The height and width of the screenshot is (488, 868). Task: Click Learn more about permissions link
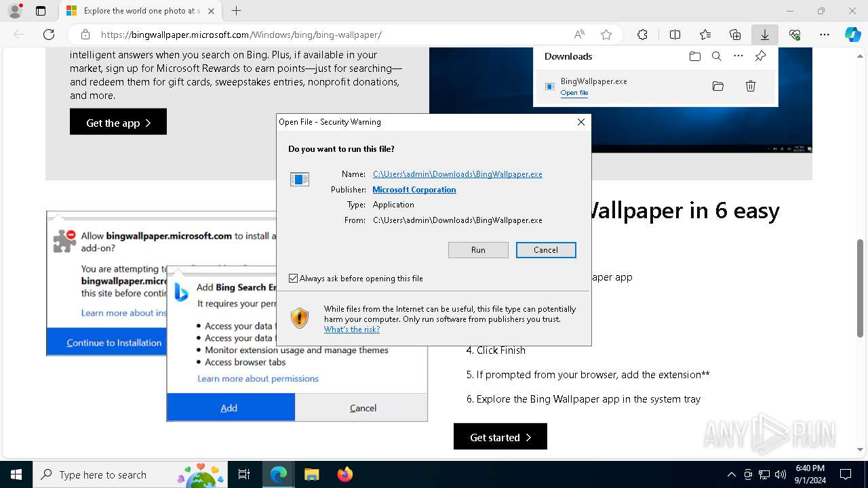[x=258, y=378]
